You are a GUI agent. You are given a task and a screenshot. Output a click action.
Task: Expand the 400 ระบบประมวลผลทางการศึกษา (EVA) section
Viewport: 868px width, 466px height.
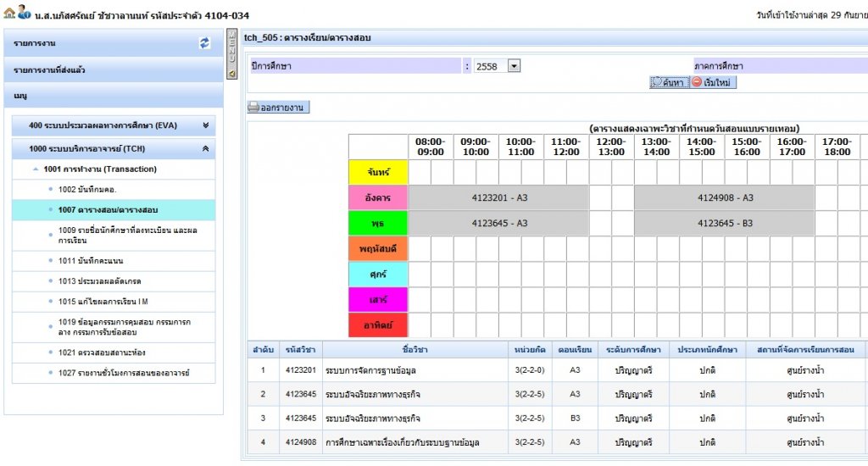[x=205, y=125]
